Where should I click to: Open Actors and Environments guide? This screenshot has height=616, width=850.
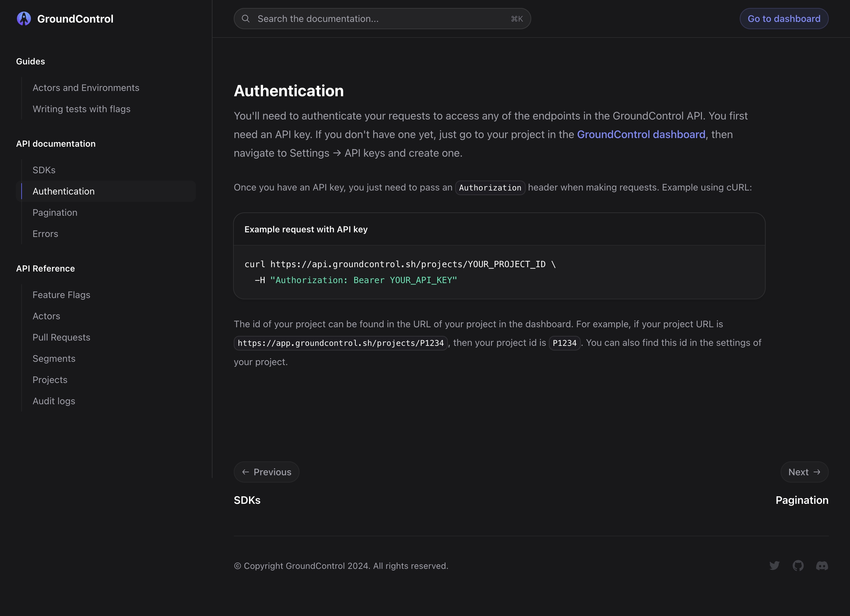click(x=86, y=88)
